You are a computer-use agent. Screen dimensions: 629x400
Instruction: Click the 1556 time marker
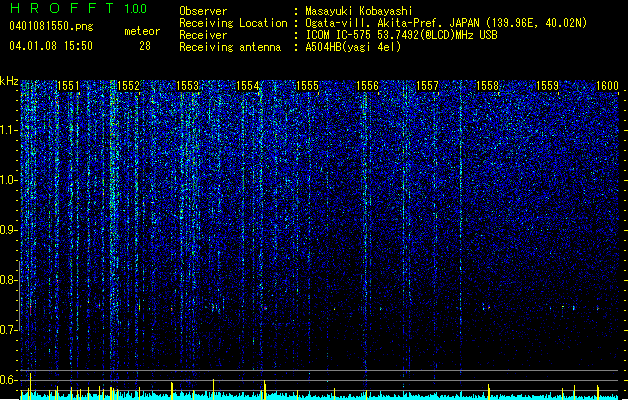(367, 86)
